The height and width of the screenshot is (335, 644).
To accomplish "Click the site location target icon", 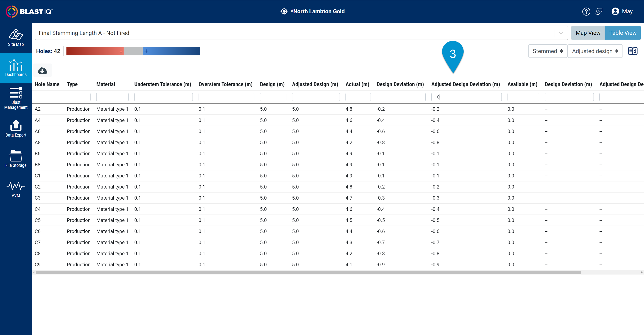I will [x=284, y=11].
